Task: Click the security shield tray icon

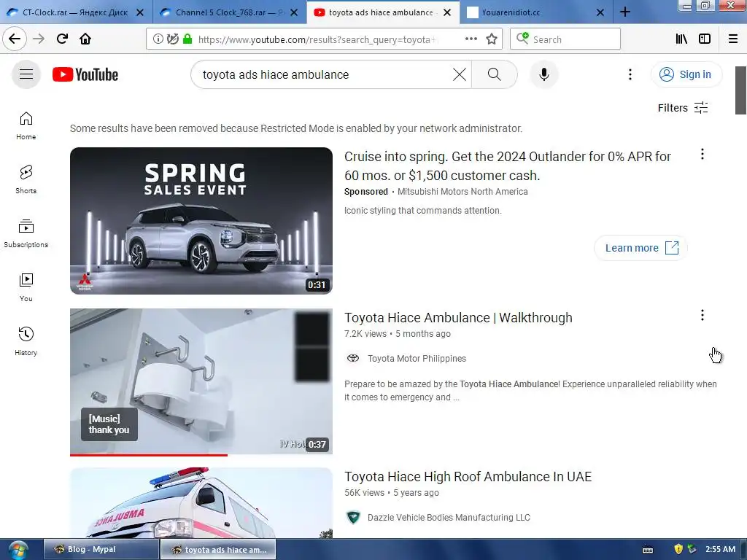Action: (678, 549)
